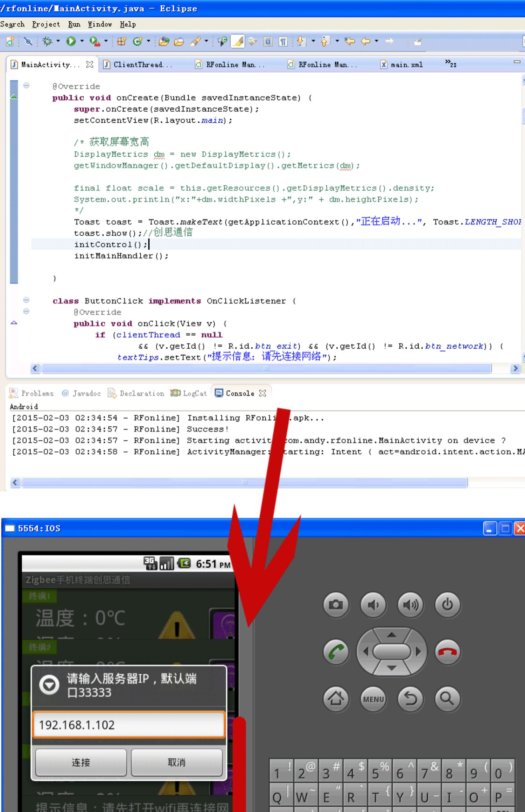The width and height of the screenshot is (525, 812).
Task: Click the emulator volume down button
Action: coord(373,604)
